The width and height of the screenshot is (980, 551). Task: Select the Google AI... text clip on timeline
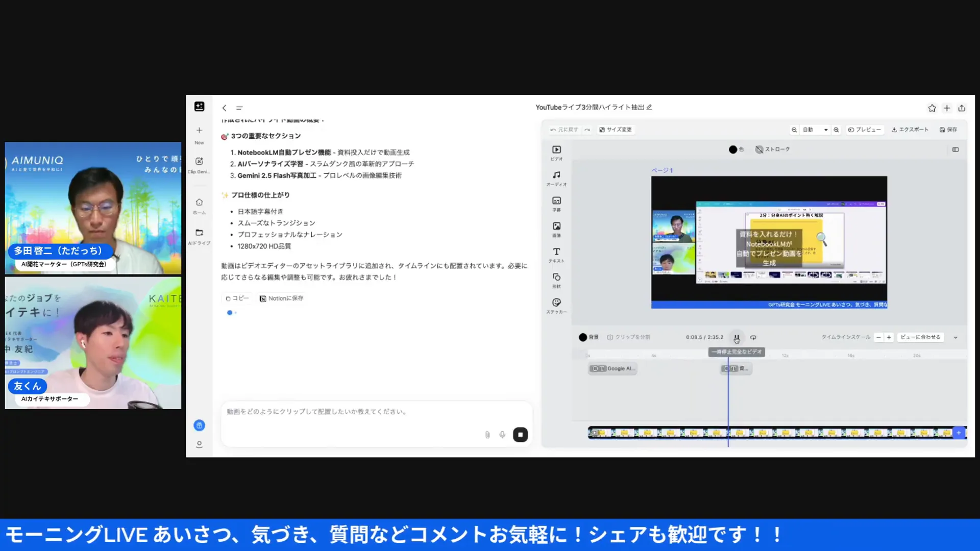[x=612, y=368]
